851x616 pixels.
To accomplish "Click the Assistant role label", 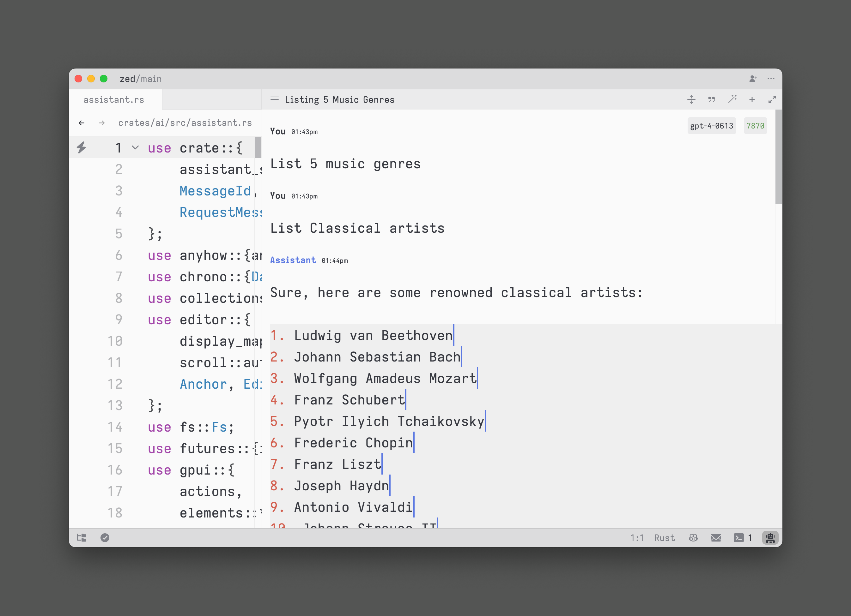I will [x=293, y=260].
